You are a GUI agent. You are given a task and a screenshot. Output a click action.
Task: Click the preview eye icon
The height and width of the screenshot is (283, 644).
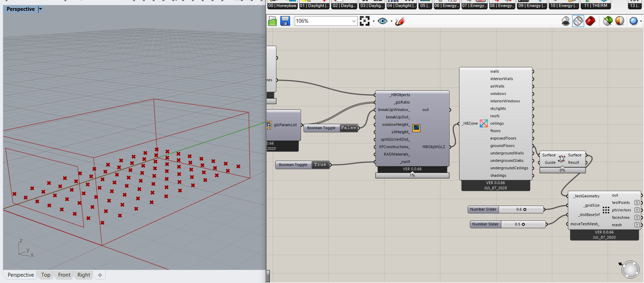pos(383,21)
